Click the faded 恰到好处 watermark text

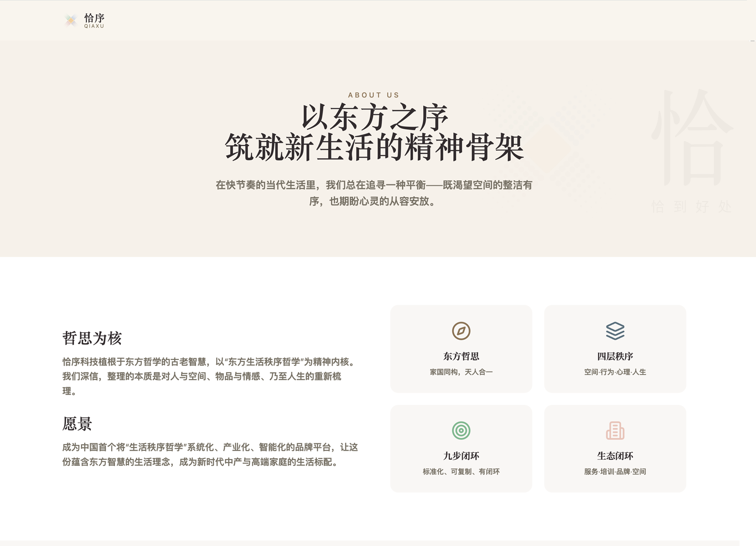691,206
